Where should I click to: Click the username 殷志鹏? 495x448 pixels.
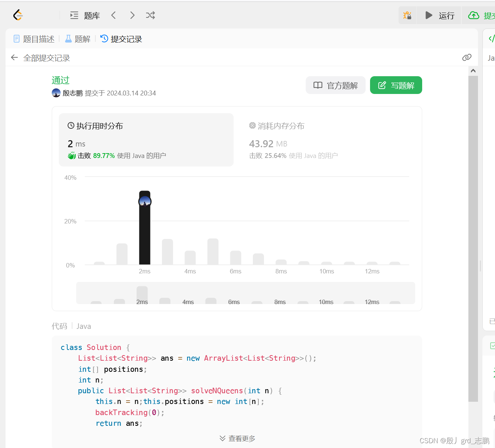72,93
